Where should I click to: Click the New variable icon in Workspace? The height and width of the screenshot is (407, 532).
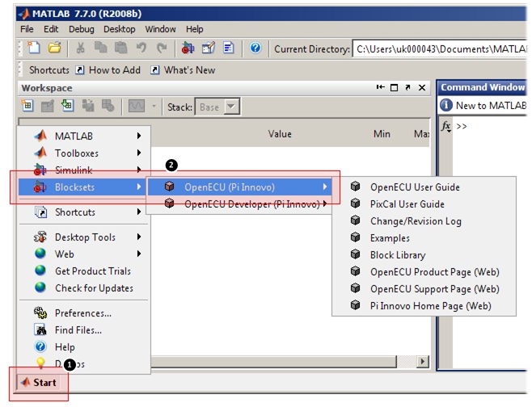click(27, 106)
